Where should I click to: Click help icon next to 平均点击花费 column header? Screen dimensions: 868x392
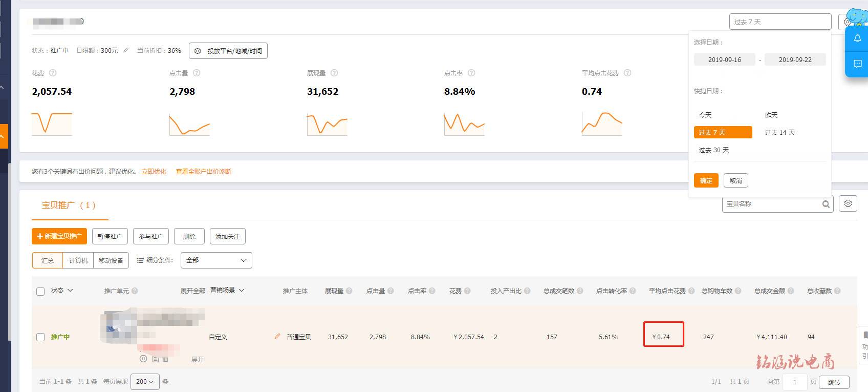pyautogui.click(x=691, y=291)
